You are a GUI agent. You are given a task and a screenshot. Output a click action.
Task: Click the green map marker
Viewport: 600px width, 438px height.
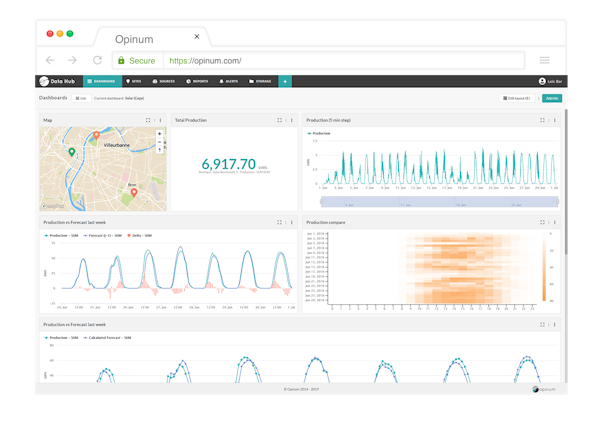click(x=72, y=152)
